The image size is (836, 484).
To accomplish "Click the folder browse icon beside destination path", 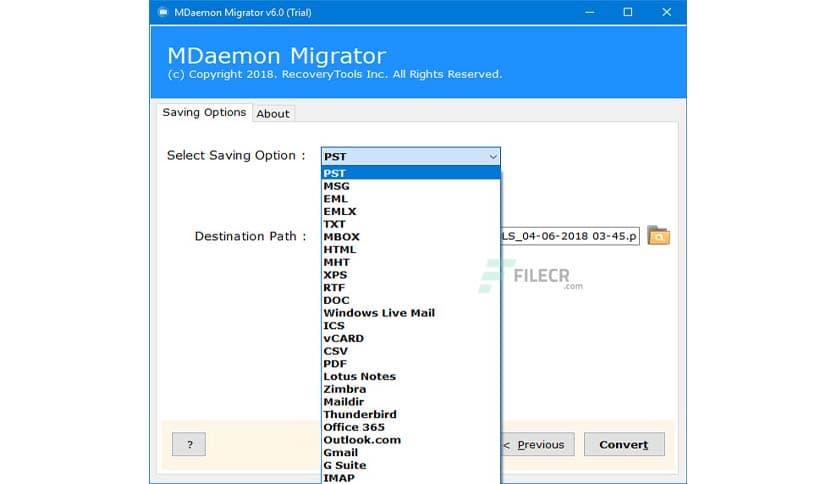I will tap(658, 236).
